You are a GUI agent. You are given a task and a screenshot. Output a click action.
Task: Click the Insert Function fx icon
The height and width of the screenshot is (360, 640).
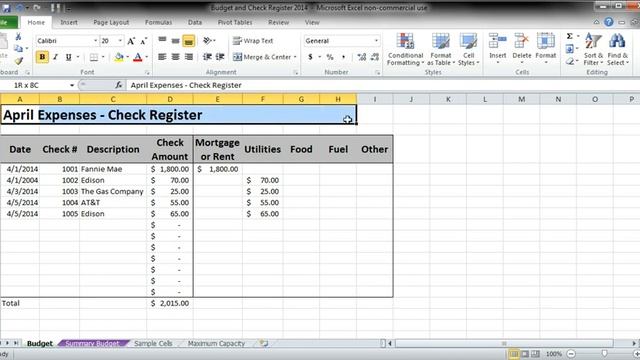coord(118,85)
